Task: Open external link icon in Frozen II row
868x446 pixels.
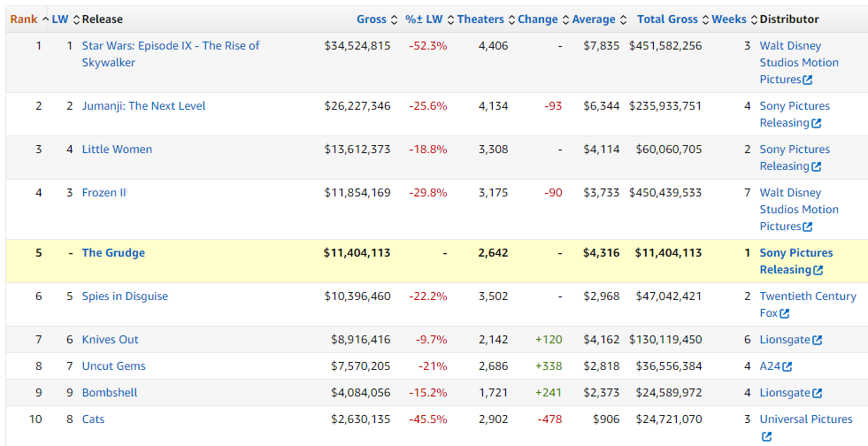Action: (807, 227)
